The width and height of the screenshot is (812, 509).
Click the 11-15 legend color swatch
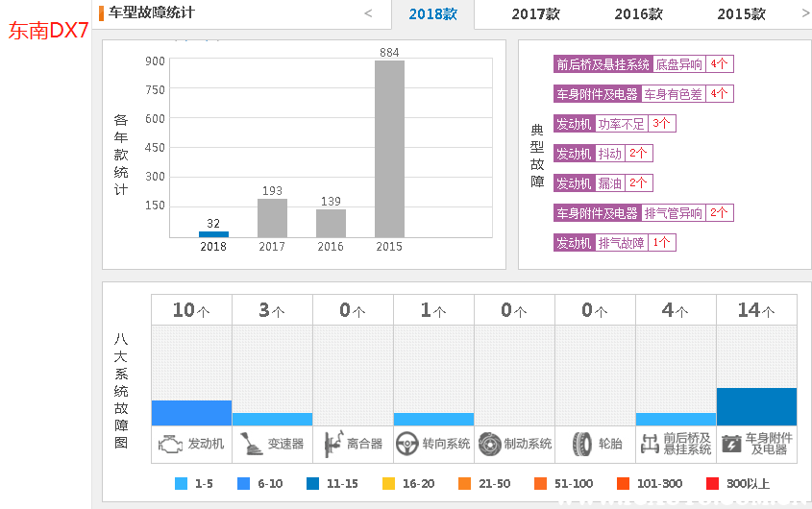[312, 484]
